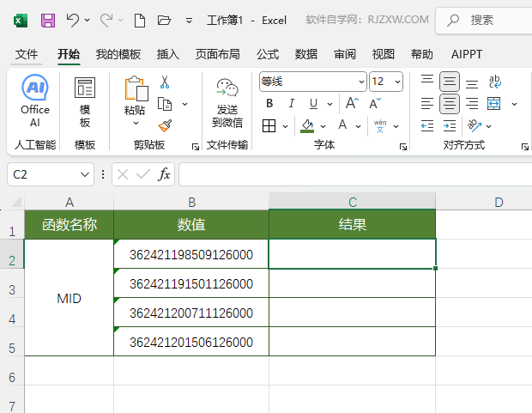
Task: Apply font color A button
Action: tap(342, 125)
